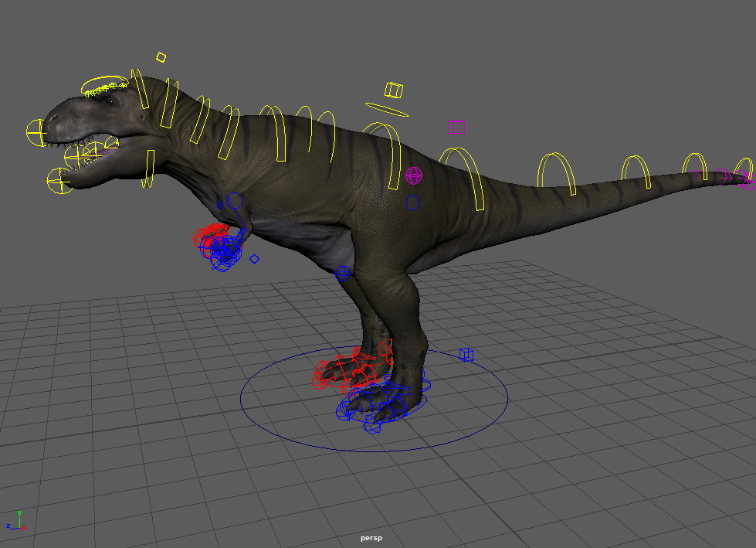
Task: Click the persp camera label
Action: [371, 538]
